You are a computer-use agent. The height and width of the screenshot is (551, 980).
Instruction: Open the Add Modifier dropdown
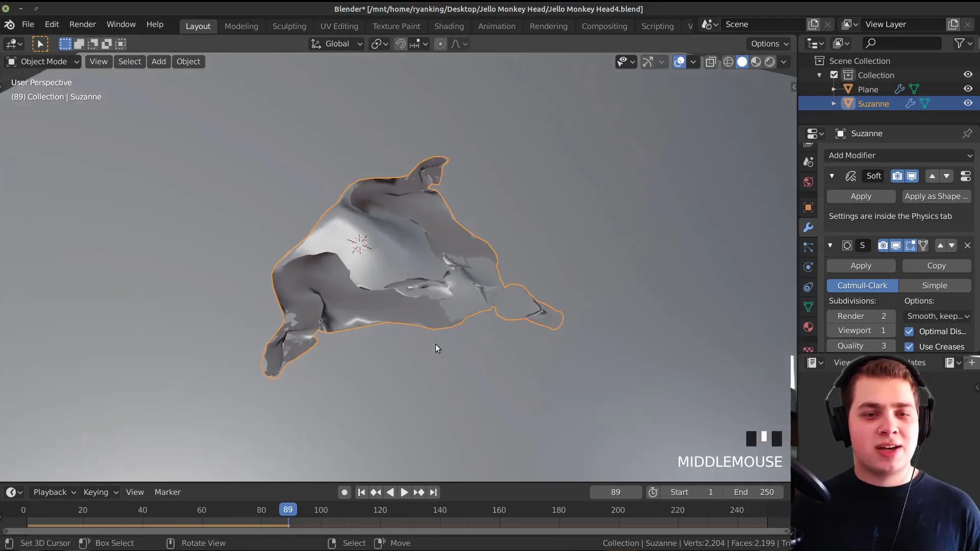pos(899,156)
